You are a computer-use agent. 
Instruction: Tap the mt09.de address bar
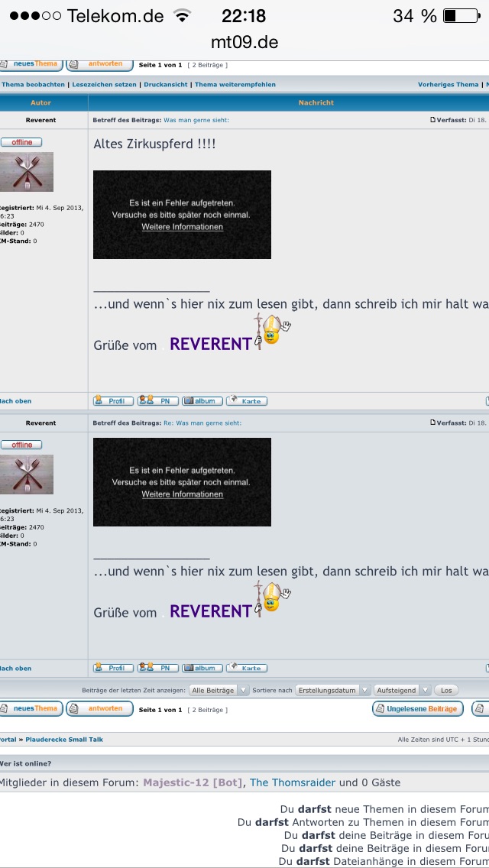tap(244, 41)
